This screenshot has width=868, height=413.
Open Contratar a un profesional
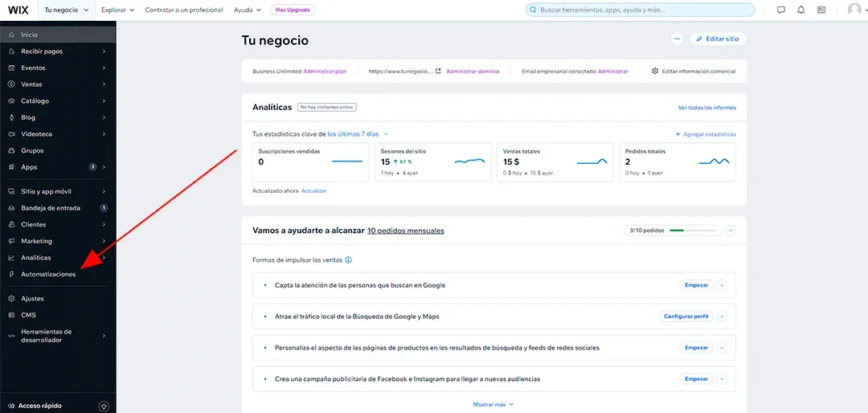tap(184, 10)
